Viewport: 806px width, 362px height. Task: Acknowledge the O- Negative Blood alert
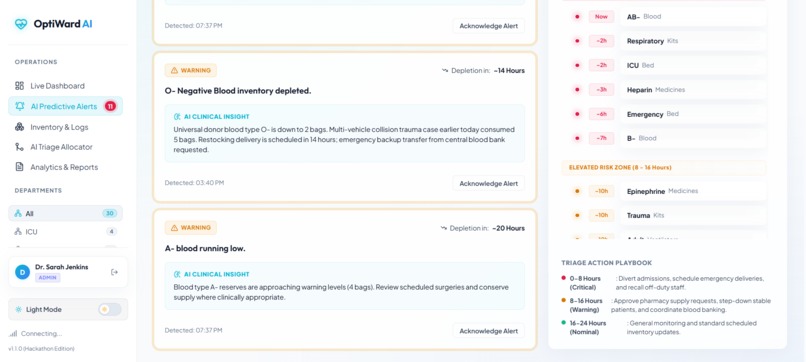488,184
